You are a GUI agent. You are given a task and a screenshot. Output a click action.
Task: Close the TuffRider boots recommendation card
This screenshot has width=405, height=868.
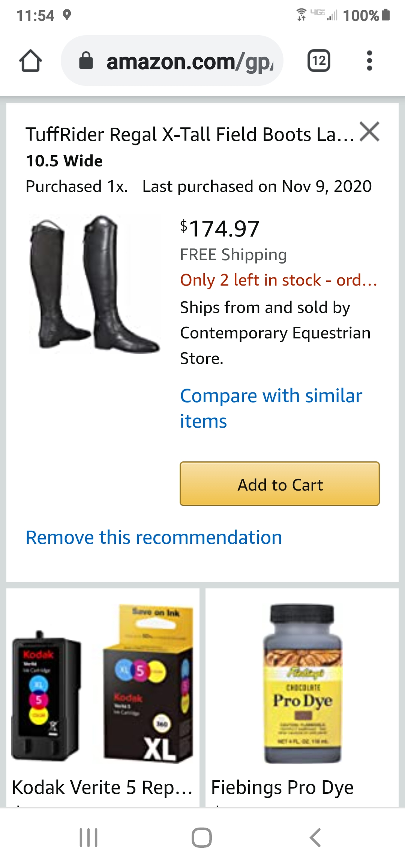coord(369,132)
